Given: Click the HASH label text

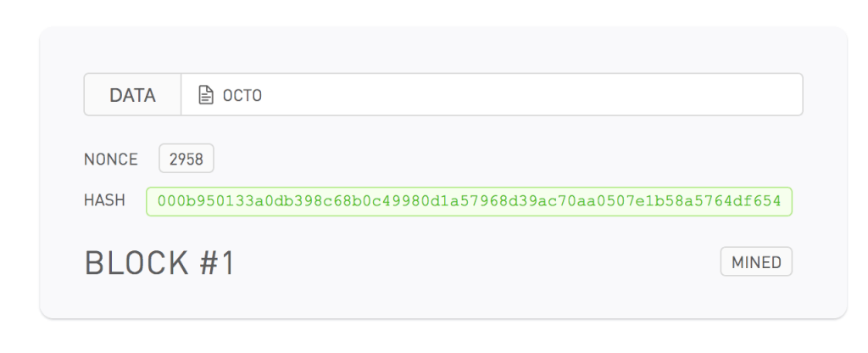Looking at the screenshot, I should coord(104,201).
